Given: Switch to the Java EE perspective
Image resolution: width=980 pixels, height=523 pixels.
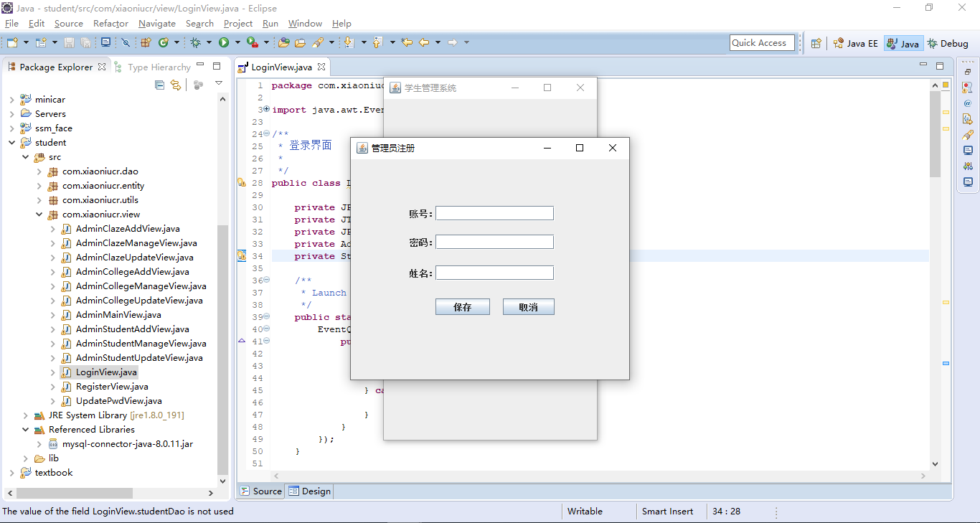Looking at the screenshot, I should (856, 43).
